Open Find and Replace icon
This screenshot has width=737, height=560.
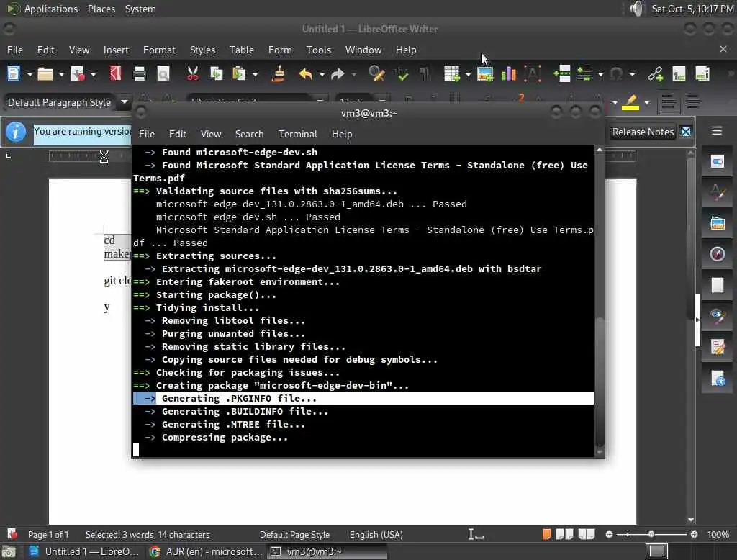coord(376,74)
